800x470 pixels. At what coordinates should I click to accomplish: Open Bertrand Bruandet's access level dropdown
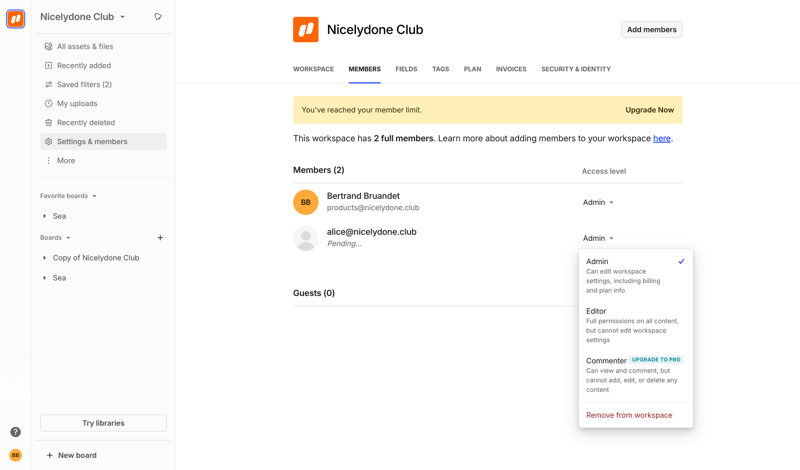[598, 202]
